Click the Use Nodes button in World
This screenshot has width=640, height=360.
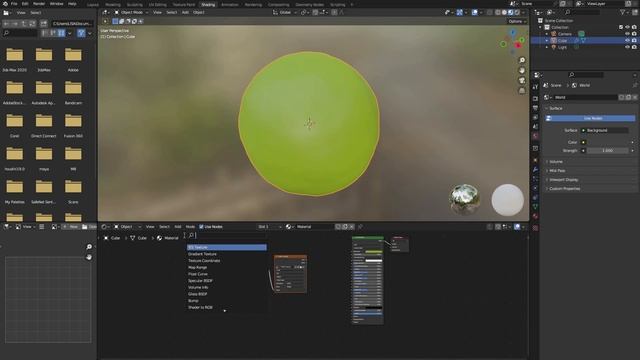point(591,118)
